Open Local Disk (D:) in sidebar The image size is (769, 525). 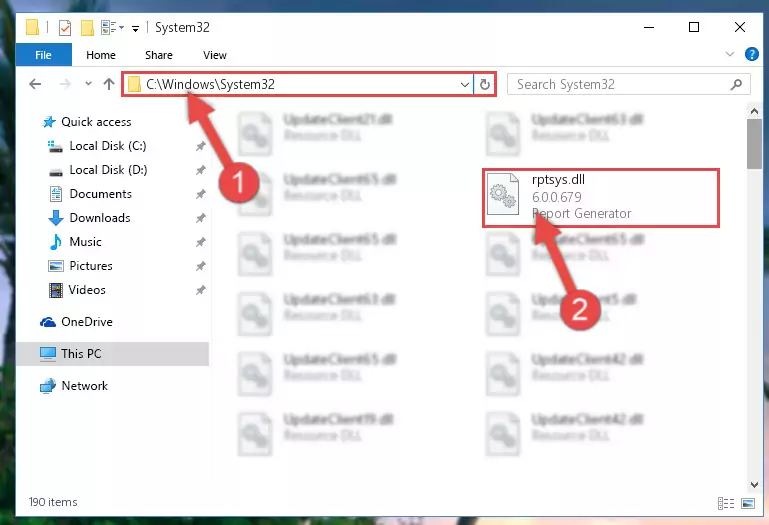click(x=108, y=170)
